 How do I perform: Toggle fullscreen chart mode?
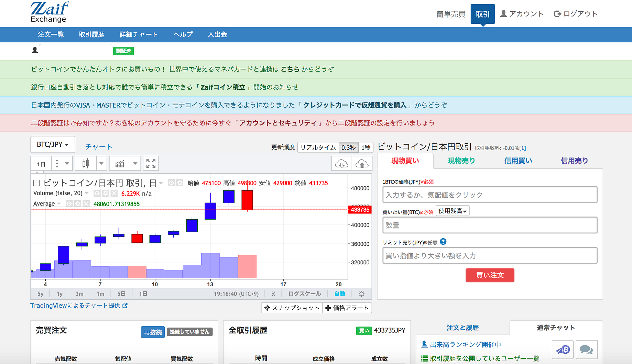(x=151, y=164)
